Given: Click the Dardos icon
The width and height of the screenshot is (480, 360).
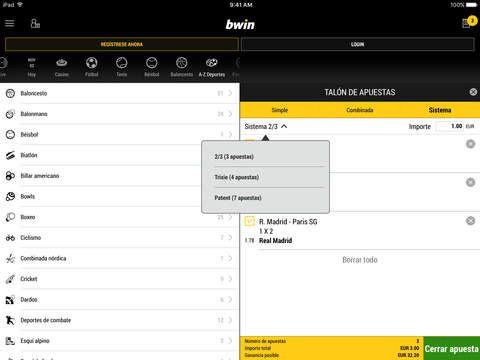Looking at the screenshot, I should (10, 300).
